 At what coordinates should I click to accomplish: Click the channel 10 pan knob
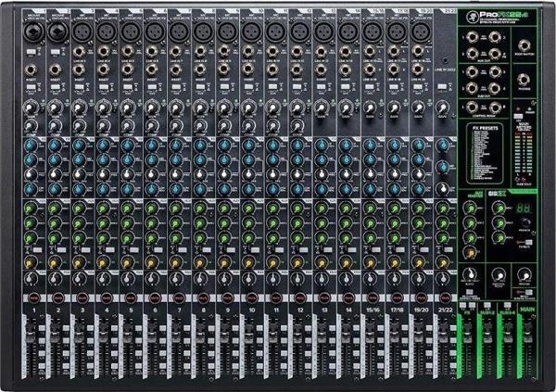[248, 279]
